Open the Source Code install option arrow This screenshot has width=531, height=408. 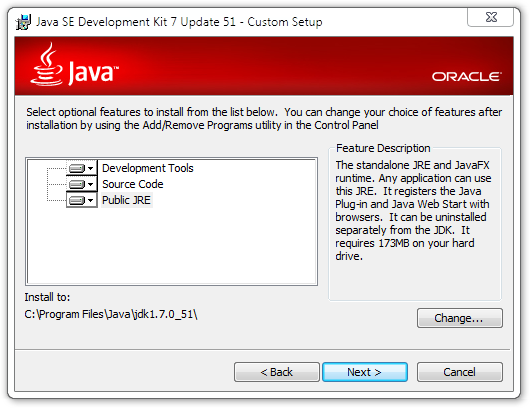[90, 184]
